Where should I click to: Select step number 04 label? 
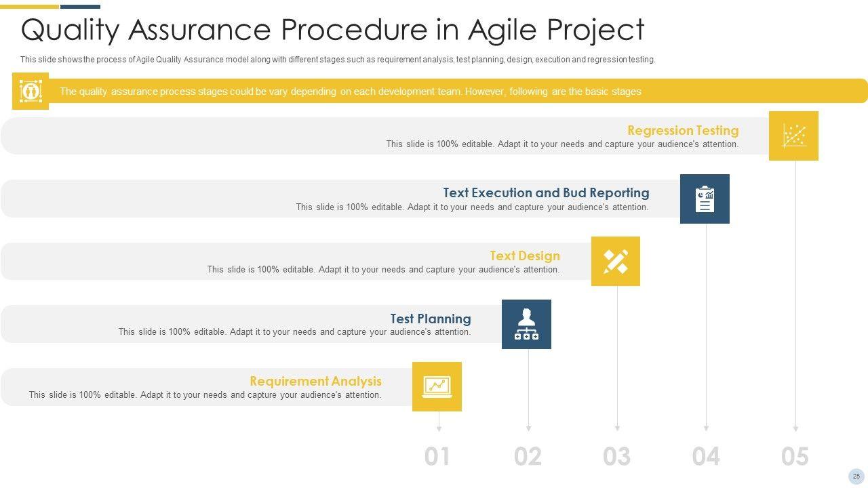click(706, 457)
